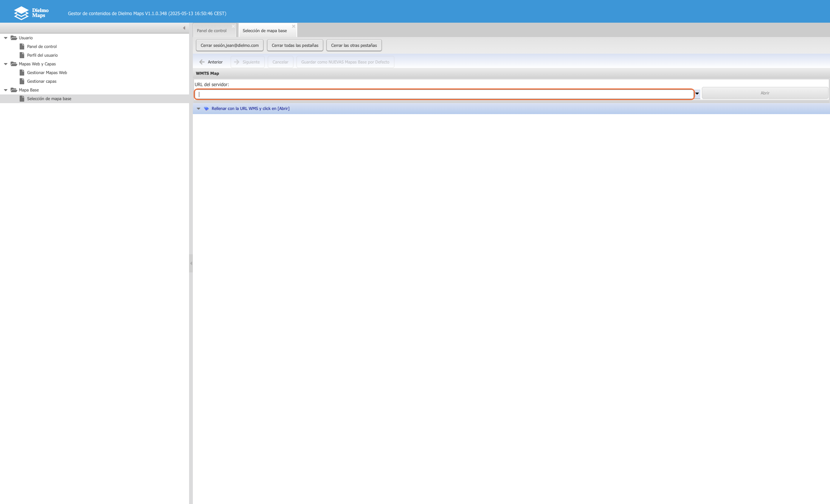Collapse the left navigation panel arrow
830x504 pixels.
click(184, 28)
